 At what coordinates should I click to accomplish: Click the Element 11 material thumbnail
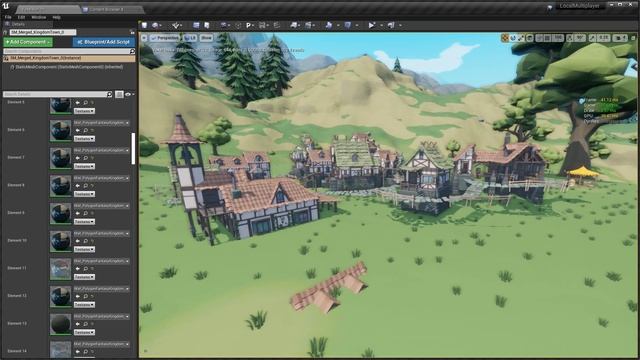pyautogui.click(x=60, y=269)
